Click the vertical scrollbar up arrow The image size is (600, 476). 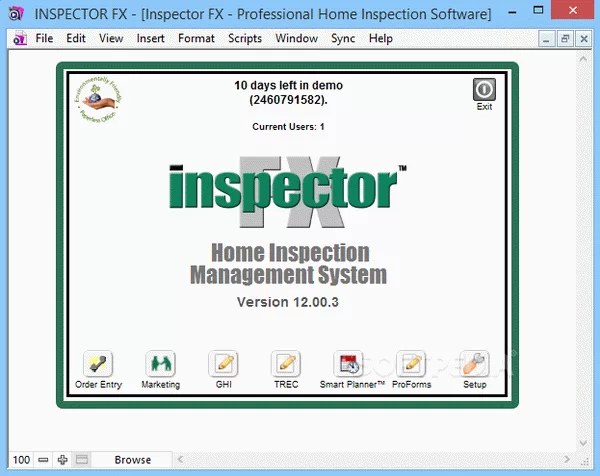pos(583,59)
